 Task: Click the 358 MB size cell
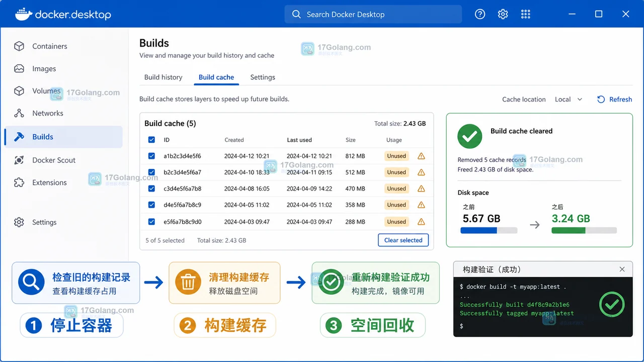pyautogui.click(x=355, y=205)
